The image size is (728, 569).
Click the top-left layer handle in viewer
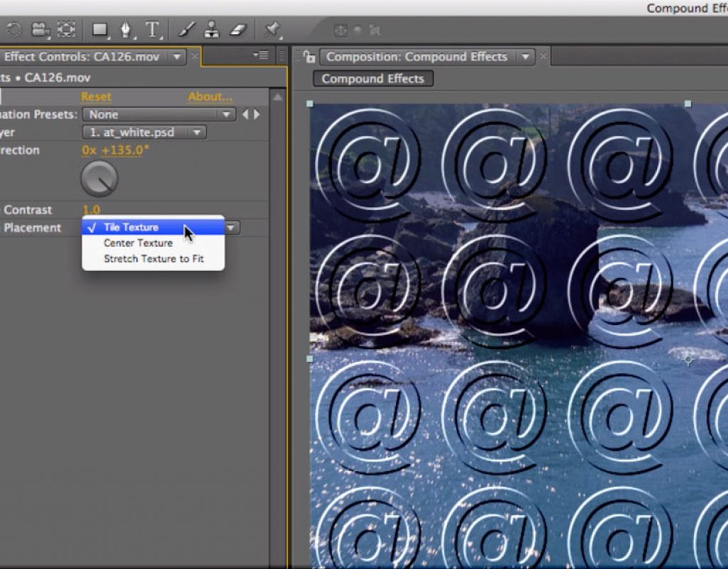pos(310,104)
